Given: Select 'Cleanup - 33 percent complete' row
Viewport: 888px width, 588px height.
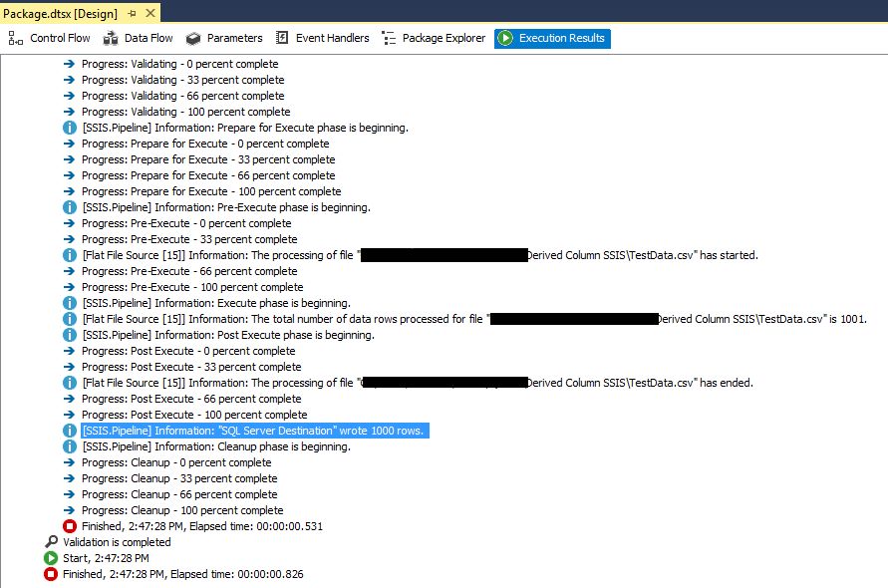Looking at the screenshot, I should (x=179, y=478).
